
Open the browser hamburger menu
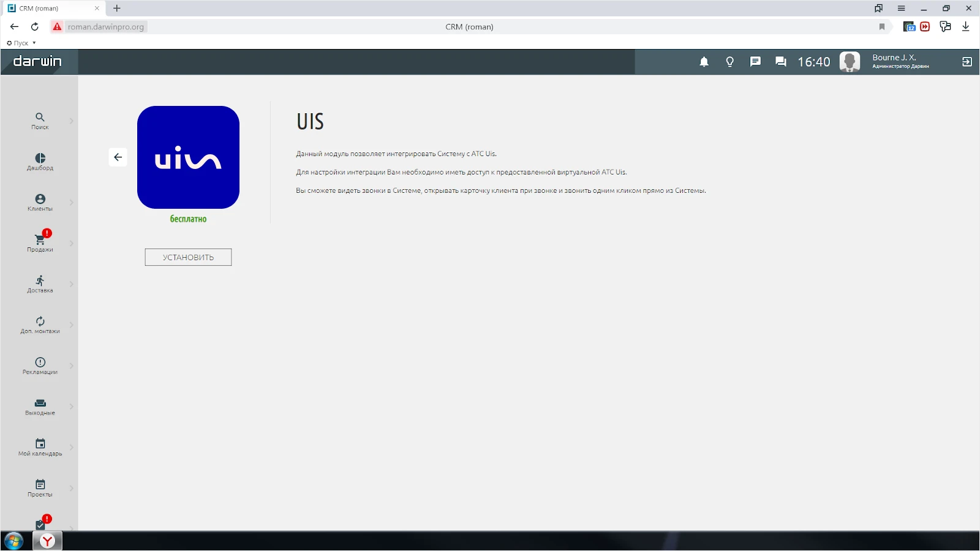pos(902,8)
